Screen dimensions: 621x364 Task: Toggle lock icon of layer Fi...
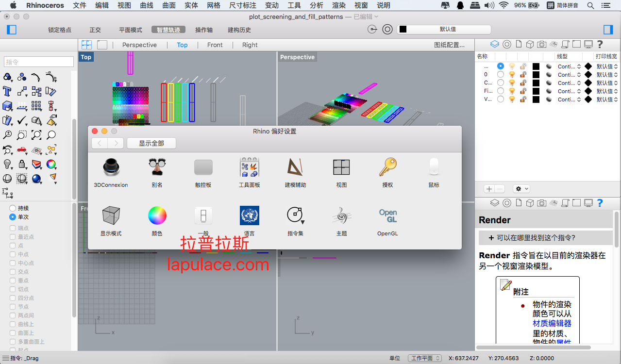(x=523, y=91)
